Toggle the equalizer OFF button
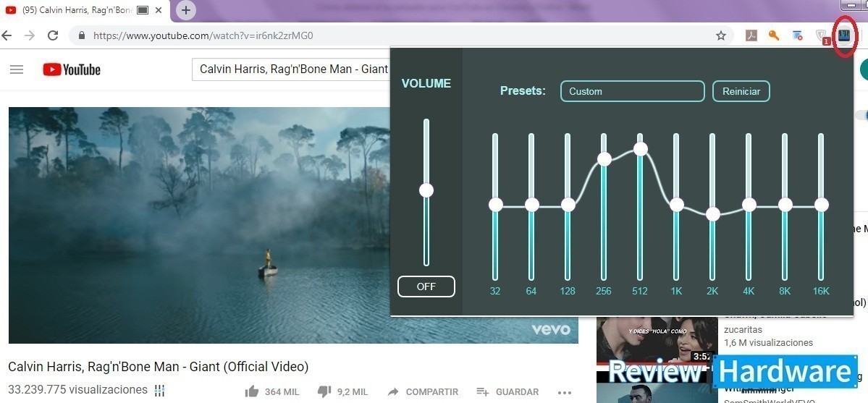 coord(426,287)
